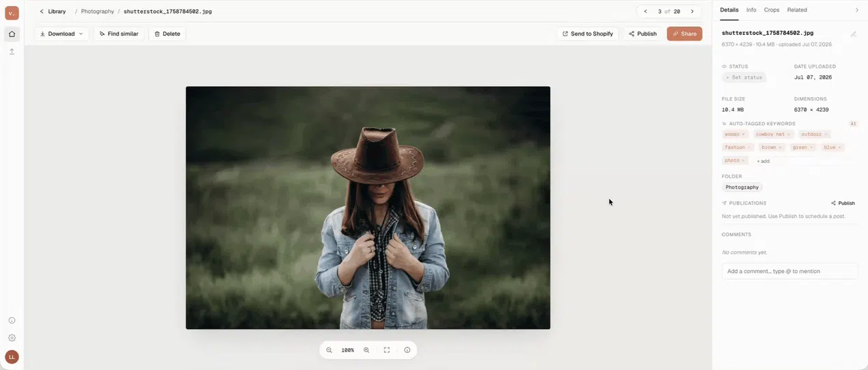This screenshot has height=370, width=868.
Task: Click the Jul 07, 2026 date value
Action: (813, 77)
